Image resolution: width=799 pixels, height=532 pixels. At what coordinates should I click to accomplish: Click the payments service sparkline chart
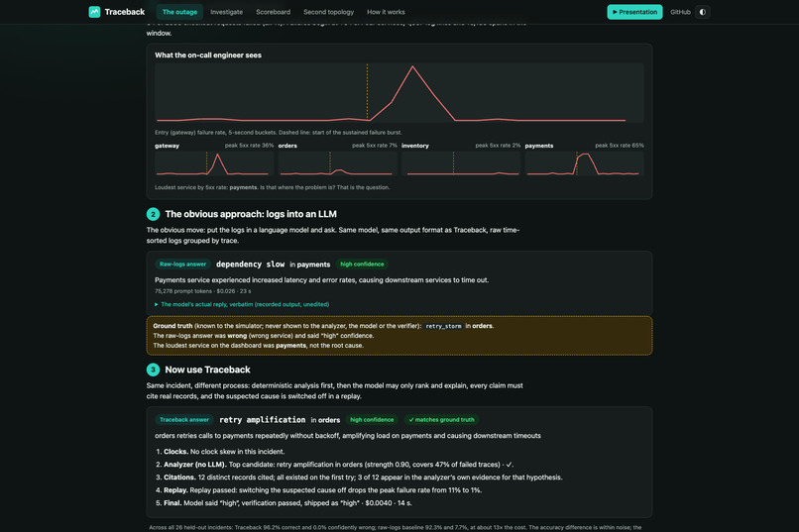[x=584, y=162]
